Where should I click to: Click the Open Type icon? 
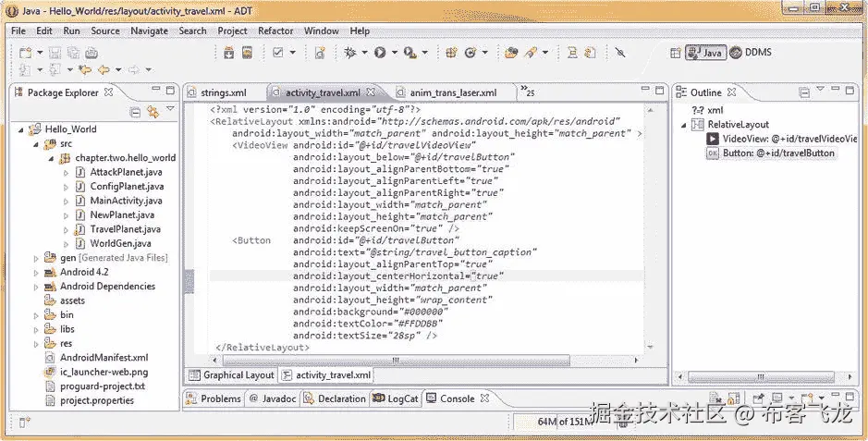[x=511, y=53]
